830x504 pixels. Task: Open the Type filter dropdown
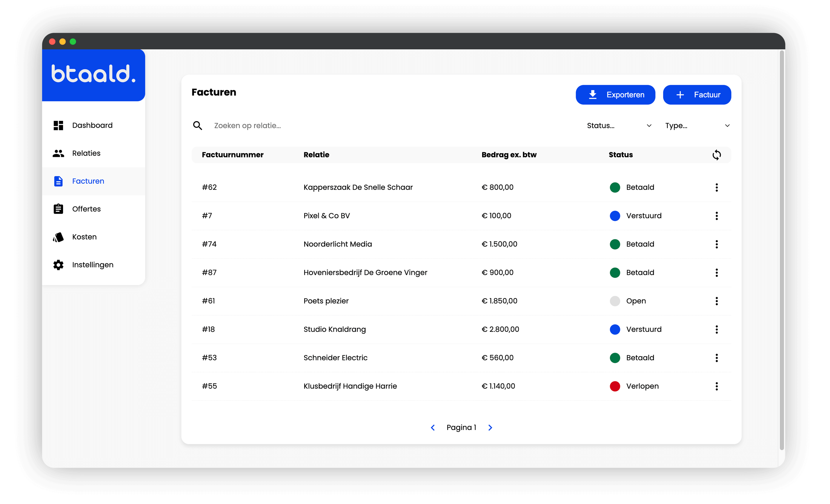(697, 126)
